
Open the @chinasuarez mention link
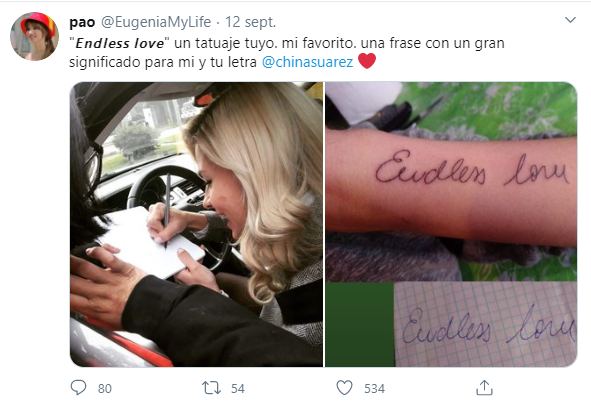pyautogui.click(x=307, y=62)
